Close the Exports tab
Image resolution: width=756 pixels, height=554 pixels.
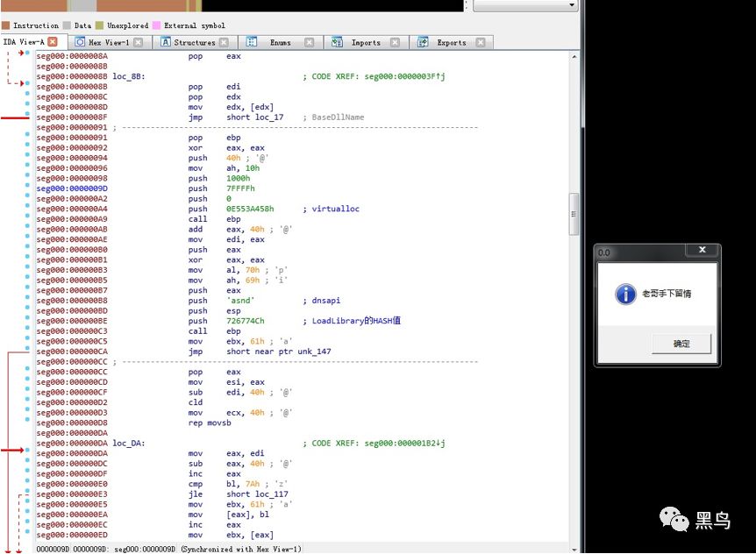(481, 42)
